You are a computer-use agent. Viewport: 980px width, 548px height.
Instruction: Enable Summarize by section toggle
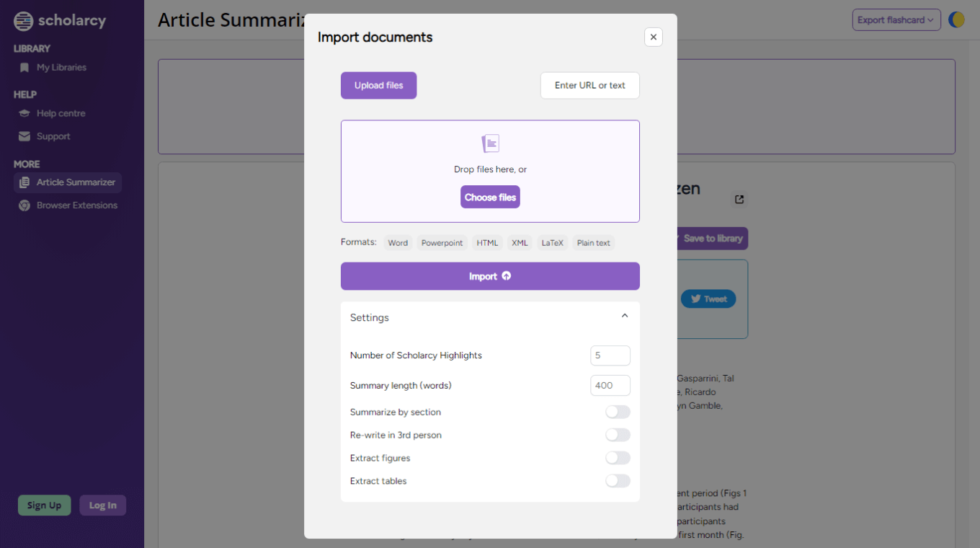point(618,412)
